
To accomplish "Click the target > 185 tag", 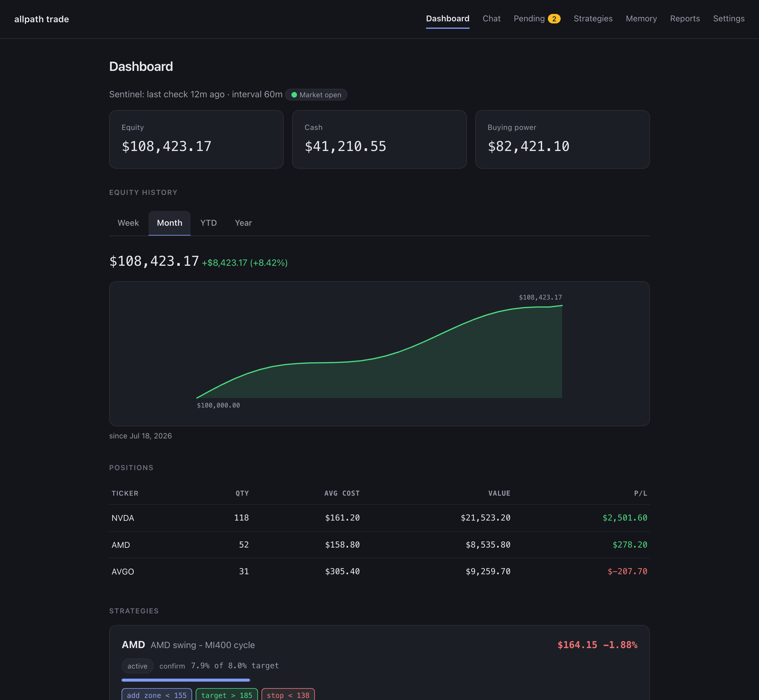I will (x=227, y=695).
